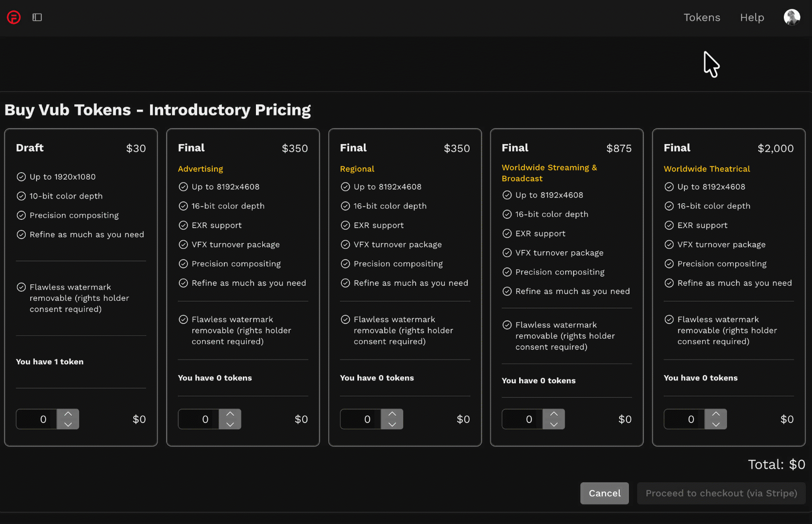Toggle the sidebar panel icon
The width and height of the screenshot is (812, 524).
coord(37,17)
